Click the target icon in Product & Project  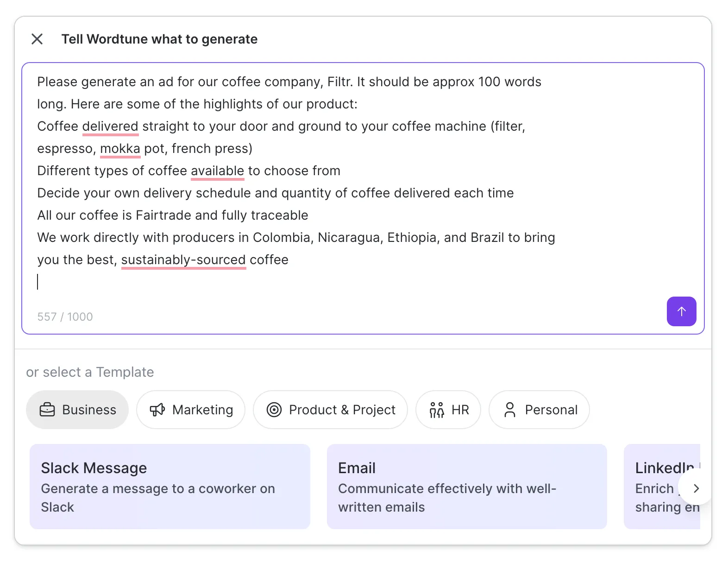pos(274,410)
